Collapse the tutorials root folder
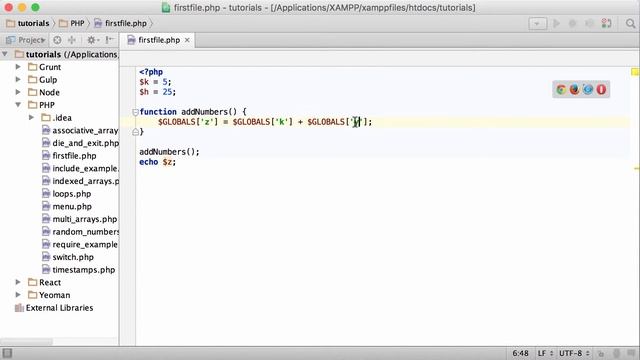The image size is (640, 360). pos(5,54)
